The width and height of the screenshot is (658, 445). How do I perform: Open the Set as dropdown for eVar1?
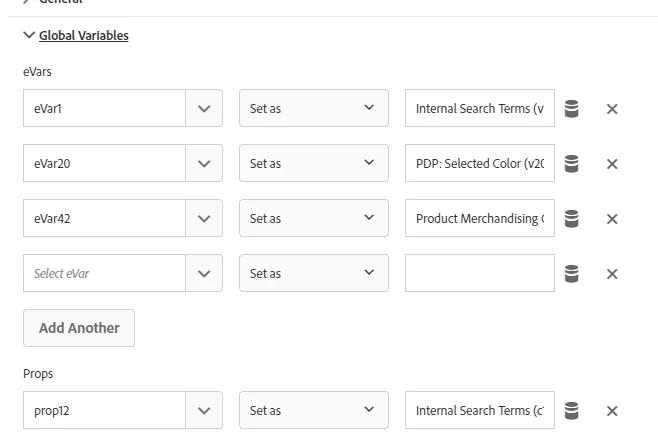313,109
